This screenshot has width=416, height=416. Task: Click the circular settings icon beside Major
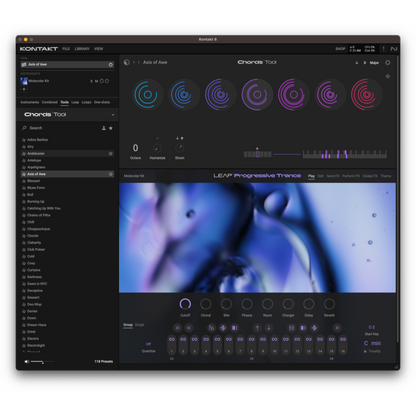point(388,63)
